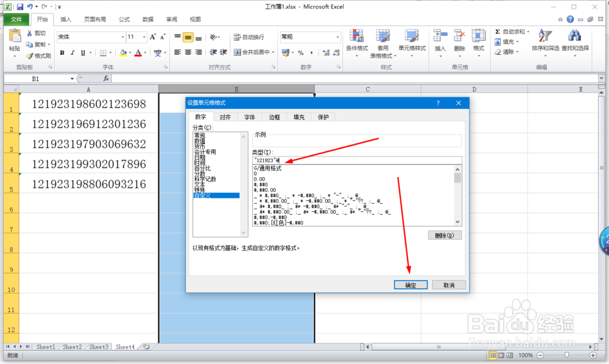The image size is (609, 364).
Task: Click the percent style icon
Action: point(301,53)
